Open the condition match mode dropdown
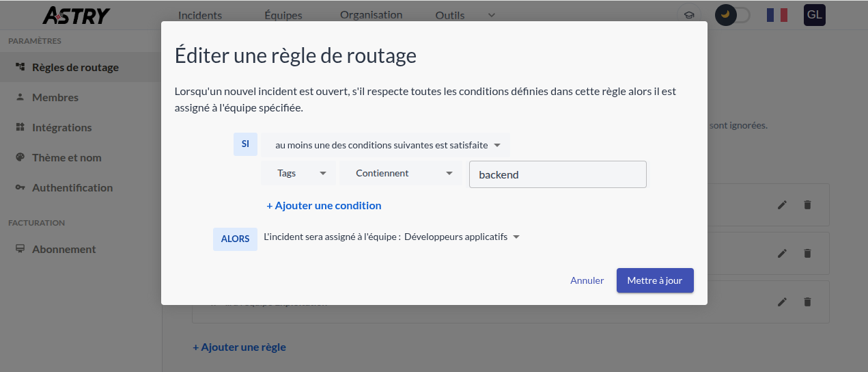Image resolution: width=868 pixels, height=372 pixels. click(386, 145)
